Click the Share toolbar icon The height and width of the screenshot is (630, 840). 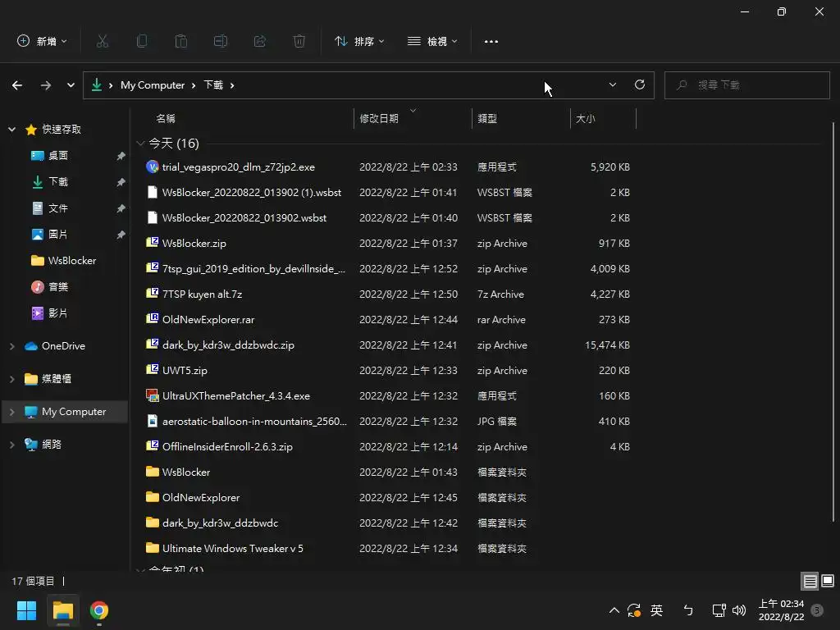260,41
